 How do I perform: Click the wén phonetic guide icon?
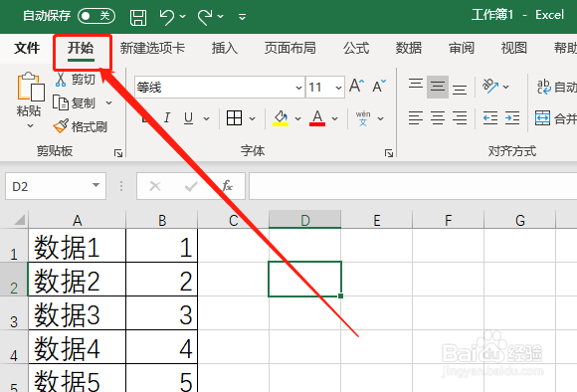(x=363, y=118)
